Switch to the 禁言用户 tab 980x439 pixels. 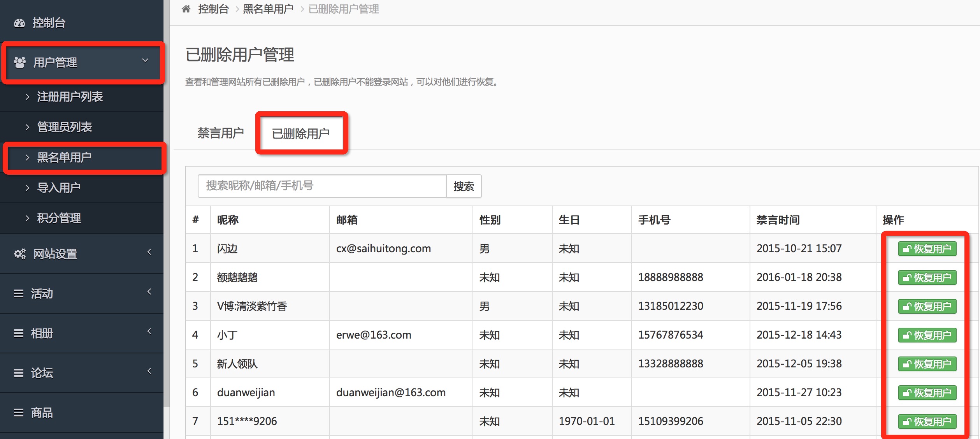tap(220, 133)
